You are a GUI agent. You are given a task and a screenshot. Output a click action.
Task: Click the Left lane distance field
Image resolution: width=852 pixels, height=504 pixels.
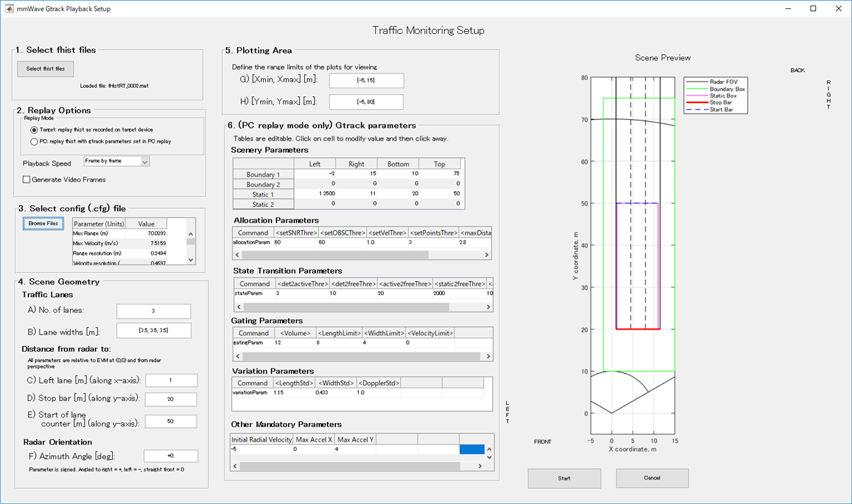coord(171,380)
